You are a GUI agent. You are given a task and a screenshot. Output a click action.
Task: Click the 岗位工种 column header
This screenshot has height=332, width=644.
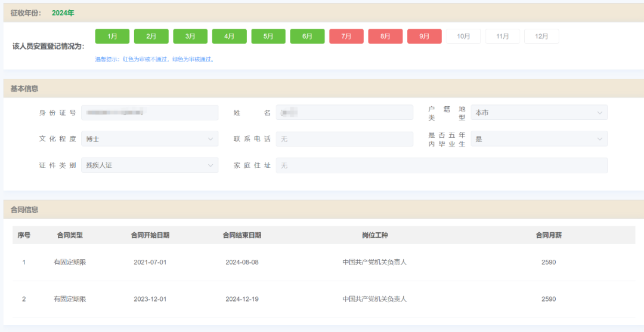tap(375, 235)
